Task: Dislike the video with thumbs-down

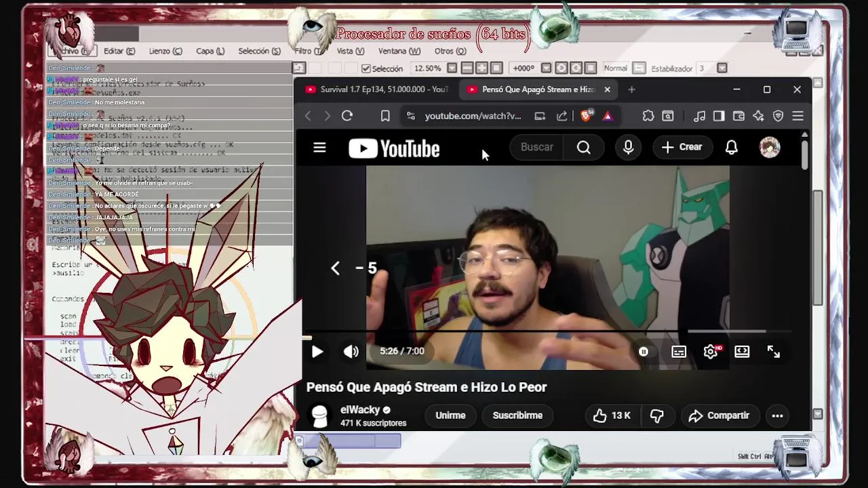Action: (656, 415)
